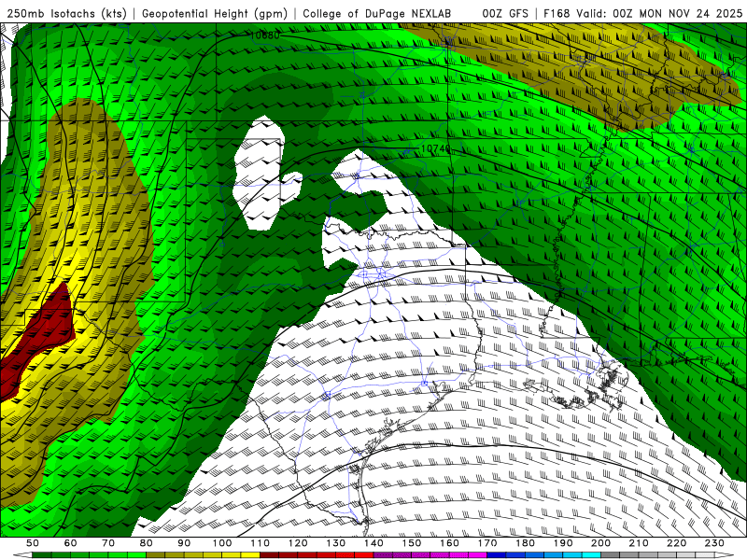Viewport: 747px width, 560px height.
Task: Click the color scale value 50
Action: tap(33, 543)
